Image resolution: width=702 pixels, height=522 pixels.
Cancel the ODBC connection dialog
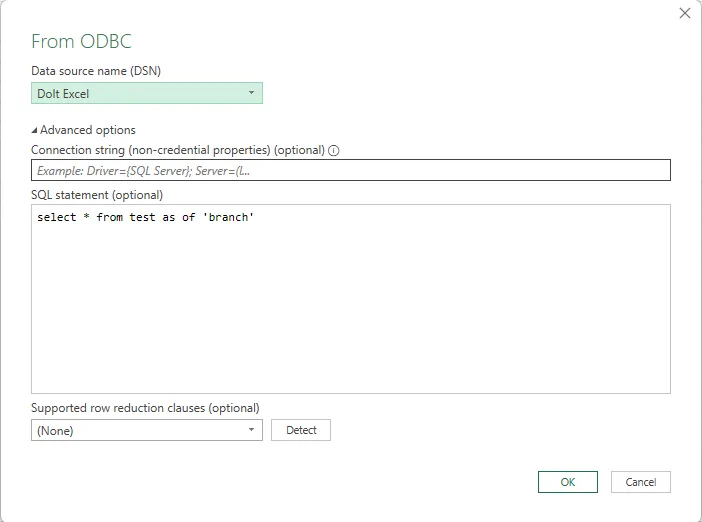(x=640, y=482)
